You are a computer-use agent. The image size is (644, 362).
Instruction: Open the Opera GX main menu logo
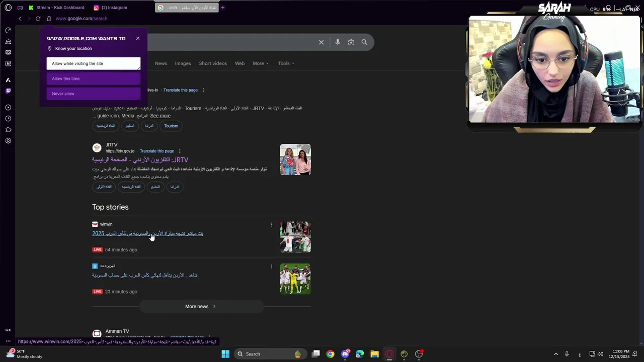pos(8,8)
